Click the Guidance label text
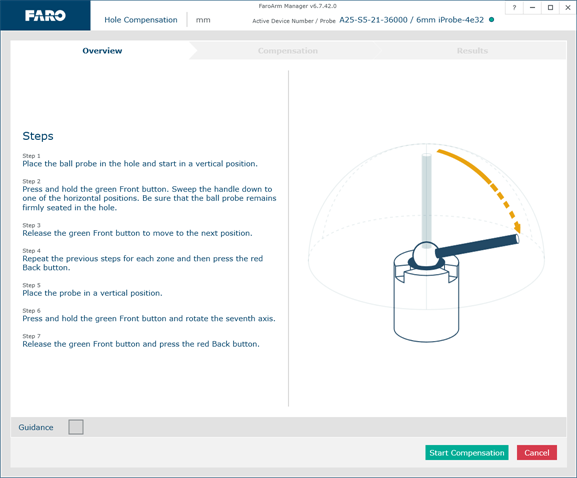The height and width of the screenshot is (478, 577). [36, 427]
